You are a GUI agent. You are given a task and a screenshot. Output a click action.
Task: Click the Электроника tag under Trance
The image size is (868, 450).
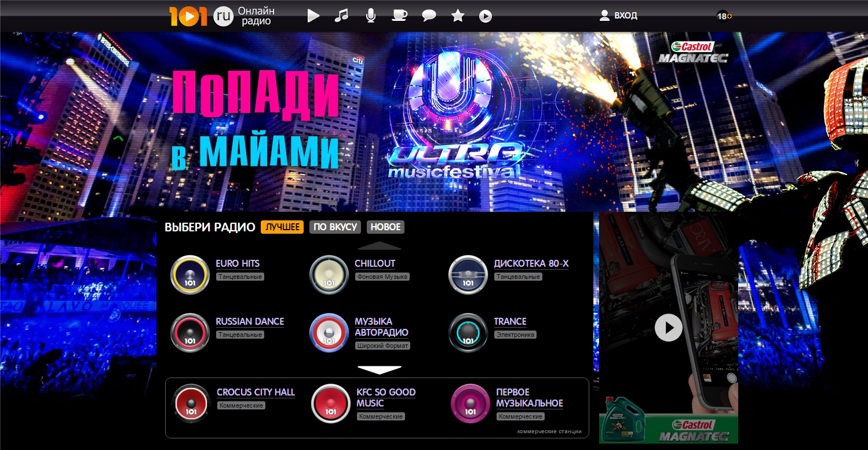coord(515,335)
